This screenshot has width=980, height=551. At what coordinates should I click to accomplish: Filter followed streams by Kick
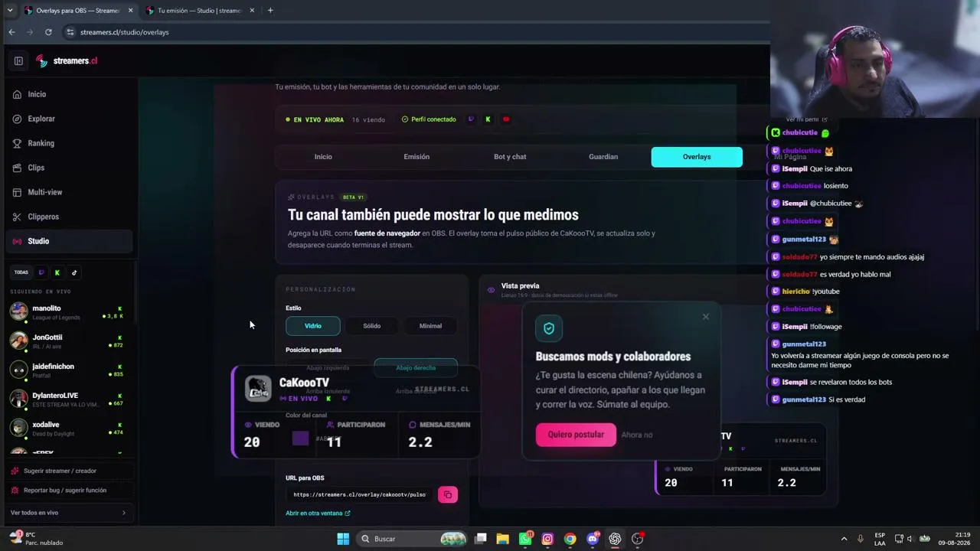click(57, 272)
